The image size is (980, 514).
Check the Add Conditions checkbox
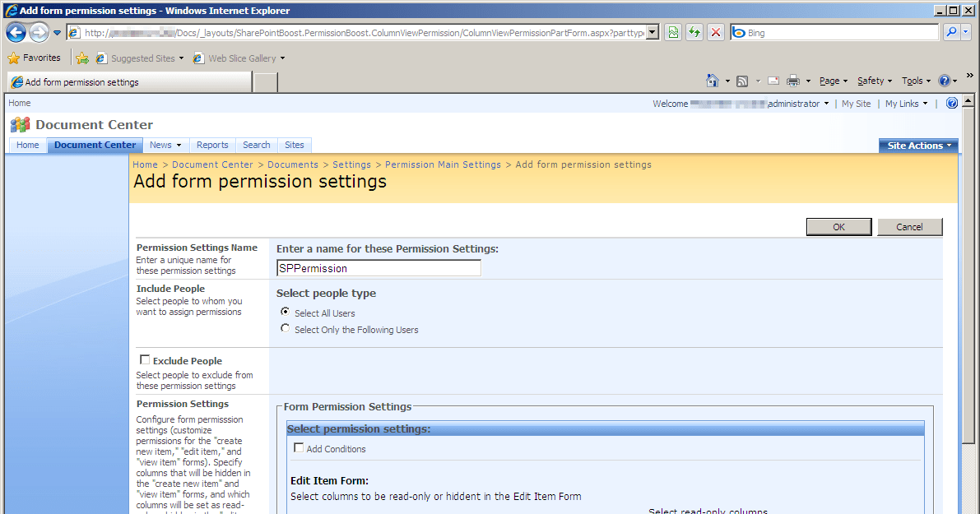tap(299, 448)
